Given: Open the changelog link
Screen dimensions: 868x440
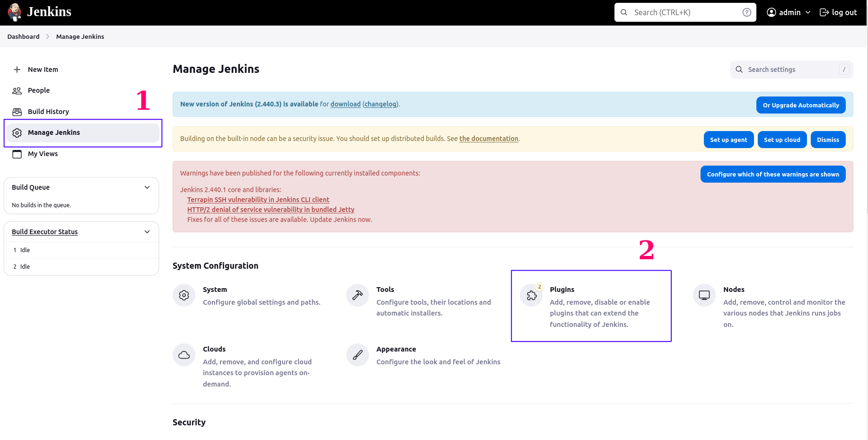Looking at the screenshot, I should [381, 104].
